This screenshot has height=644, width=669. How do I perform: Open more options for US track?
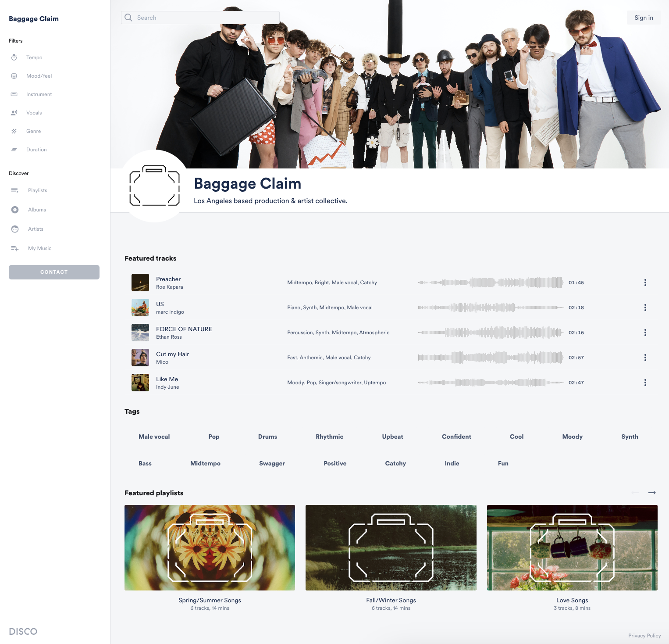tap(645, 308)
